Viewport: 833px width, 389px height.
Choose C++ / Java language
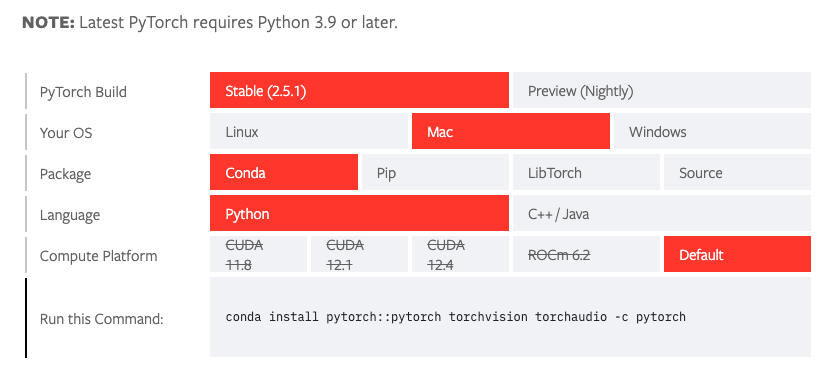point(662,213)
